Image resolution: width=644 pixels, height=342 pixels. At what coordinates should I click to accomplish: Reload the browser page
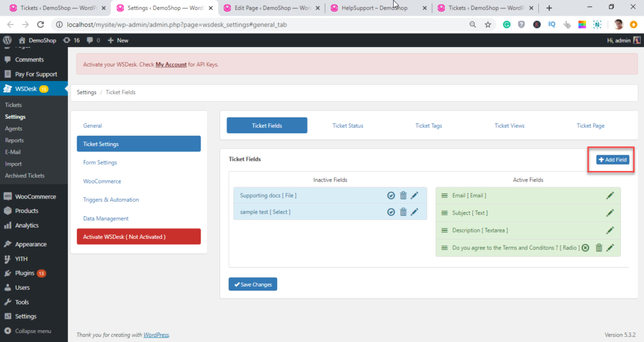pyautogui.click(x=40, y=25)
